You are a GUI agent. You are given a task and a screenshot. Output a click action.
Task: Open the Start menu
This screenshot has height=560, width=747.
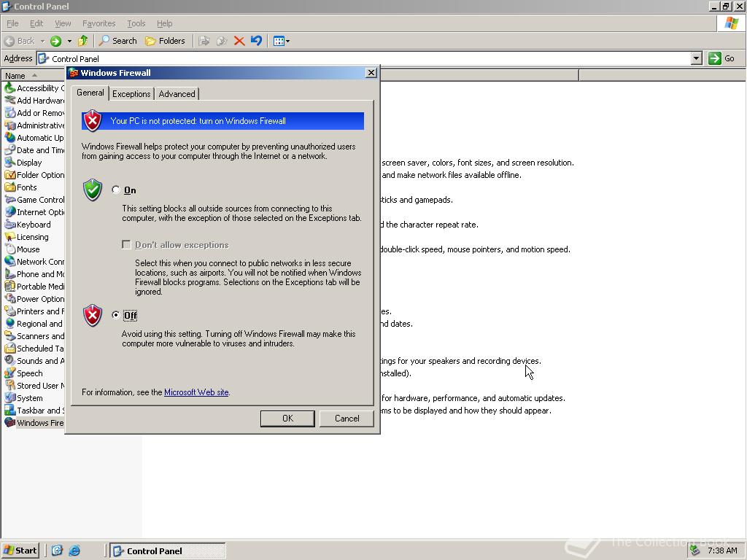pyautogui.click(x=20, y=551)
